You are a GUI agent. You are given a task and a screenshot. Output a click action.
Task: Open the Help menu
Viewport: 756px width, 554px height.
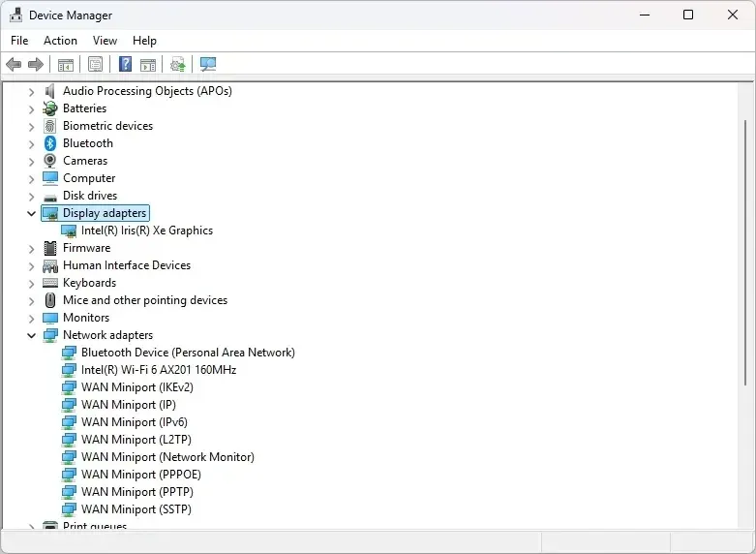point(144,41)
